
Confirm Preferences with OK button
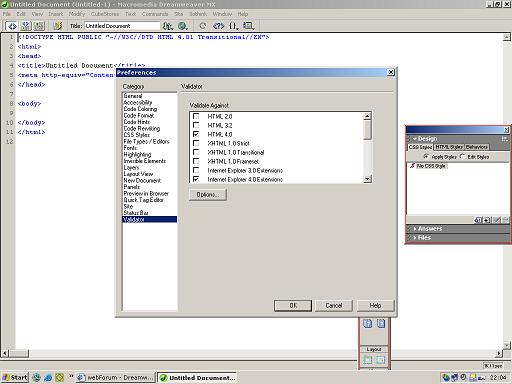[x=293, y=305]
